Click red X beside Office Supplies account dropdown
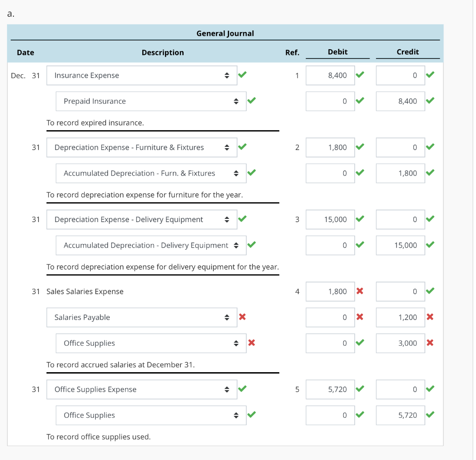 tap(251, 343)
